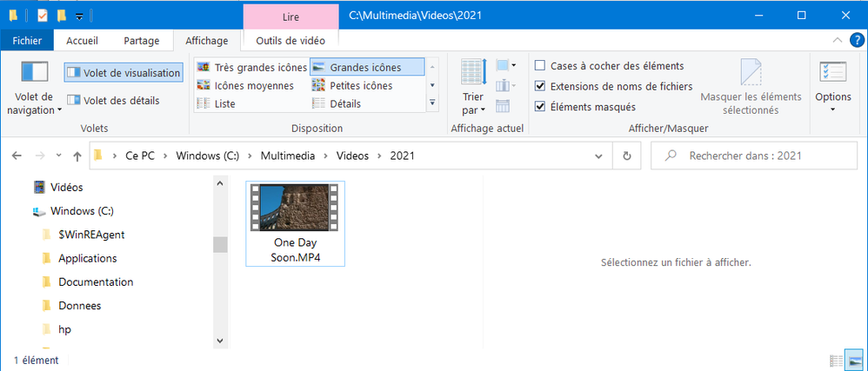Enable Cases à cocher des éléments checkbox
This screenshot has width=868, height=371.
click(x=540, y=66)
